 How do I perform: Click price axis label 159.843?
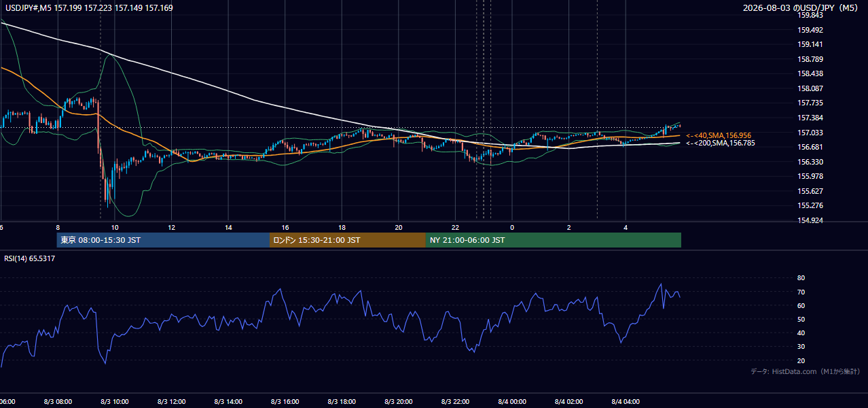click(811, 15)
